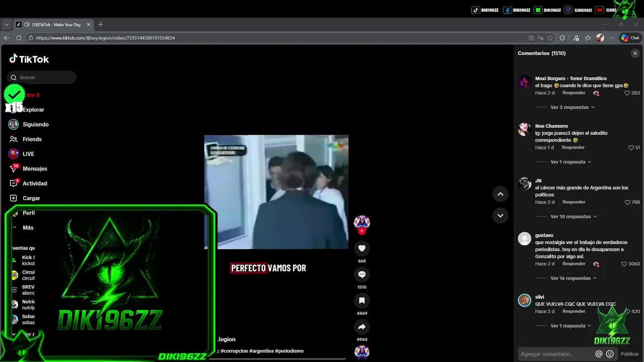Follow the author with the red plus
Screen dimensions: 644x362
click(x=362, y=231)
